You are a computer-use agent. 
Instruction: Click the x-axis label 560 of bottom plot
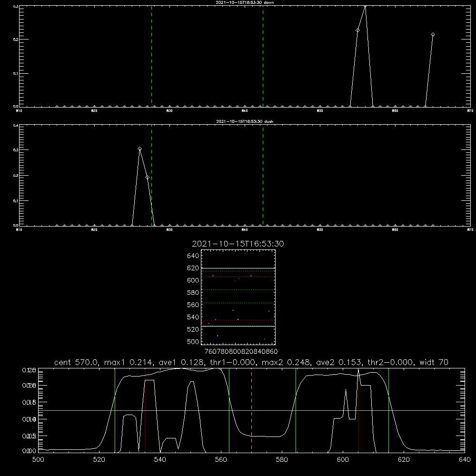[x=221, y=460]
